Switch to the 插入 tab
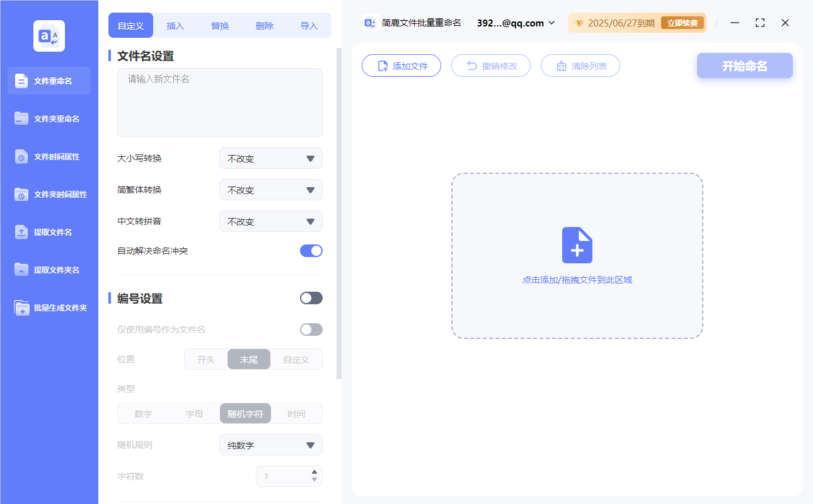Image resolution: width=813 pixels, height=504 pixels. point(175,25)
